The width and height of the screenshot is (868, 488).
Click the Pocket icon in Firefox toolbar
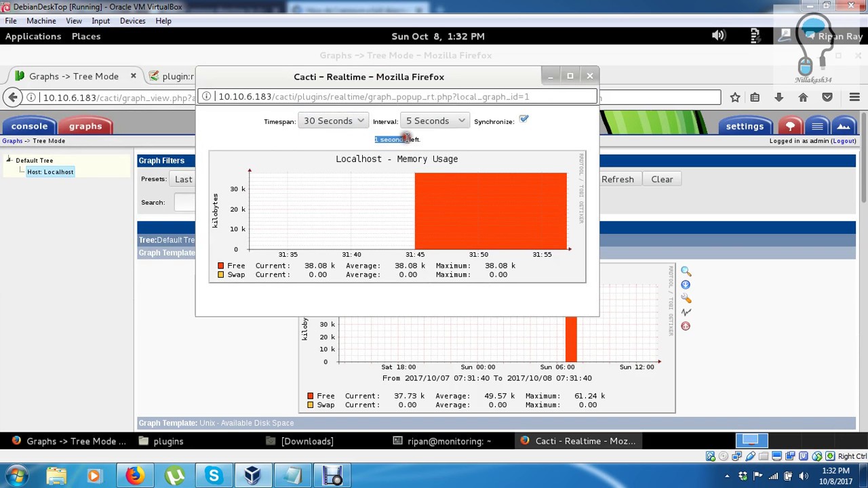click(x=827, y=98)
